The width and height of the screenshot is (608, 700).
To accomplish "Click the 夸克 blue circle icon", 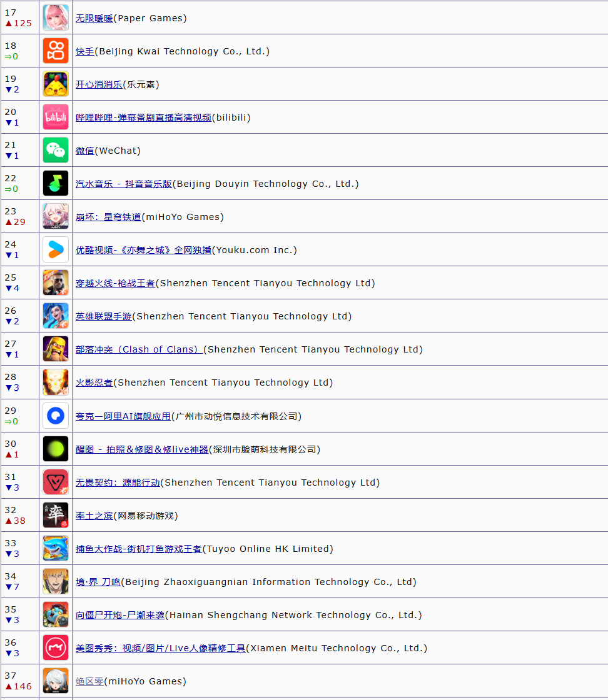I will point(56,416).
